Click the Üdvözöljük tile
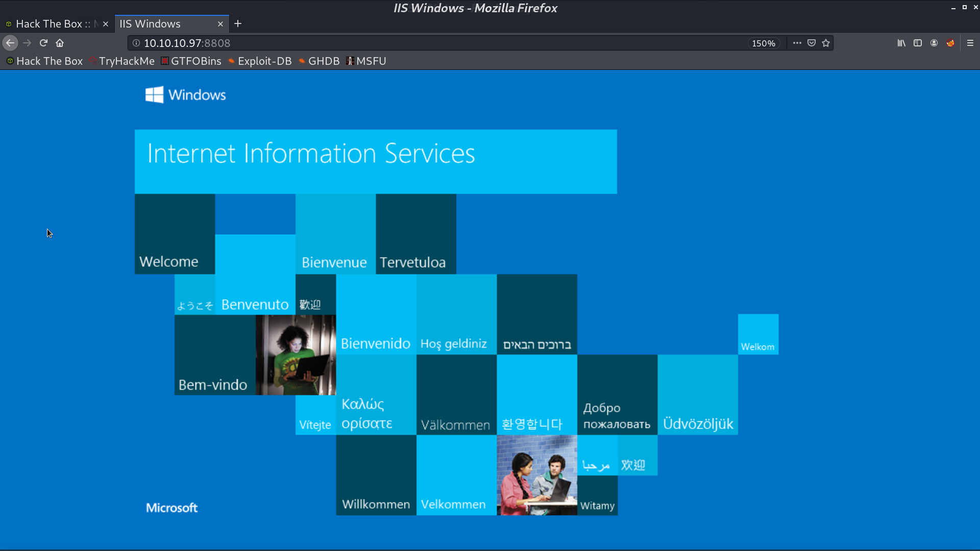980x551 pixels. coord(698,395)
